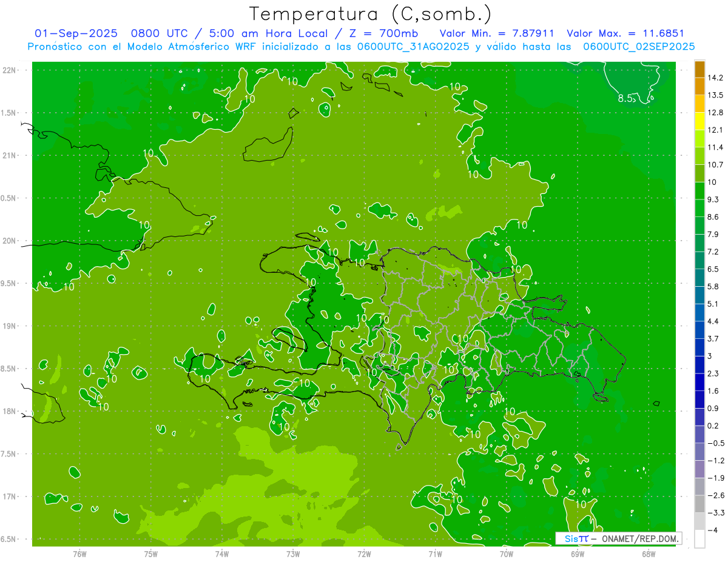Click the "-3.3" colorbar value
This screenshot has height=562, width=728.
716,513
